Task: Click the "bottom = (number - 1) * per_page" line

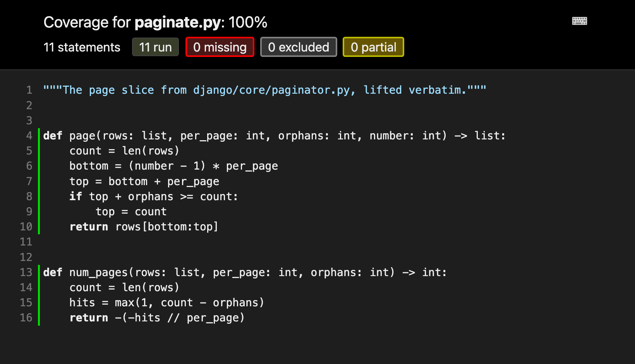Action: pos(173,166)
